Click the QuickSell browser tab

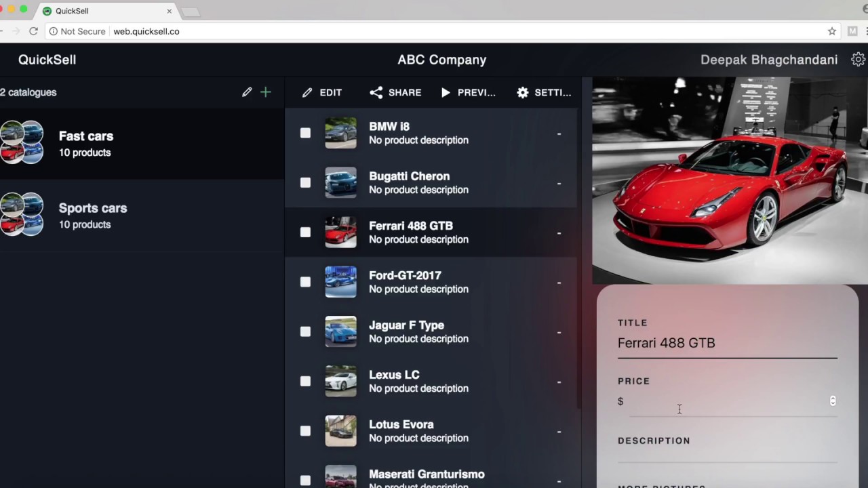(107, 11)
